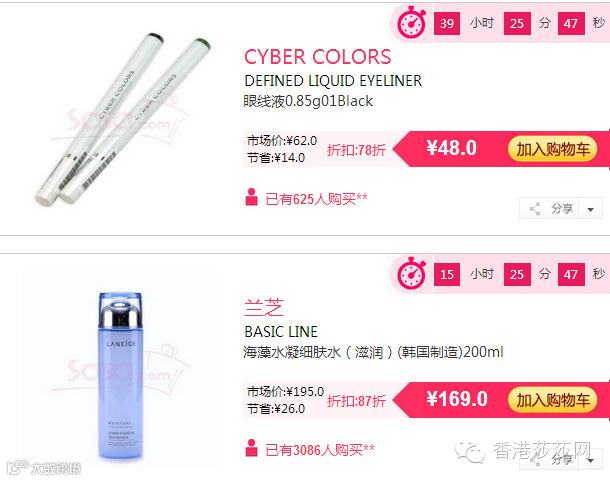Click the 39 hours countdown box
The width and height of the screenshot is (610, 481).
click(447, 24)
